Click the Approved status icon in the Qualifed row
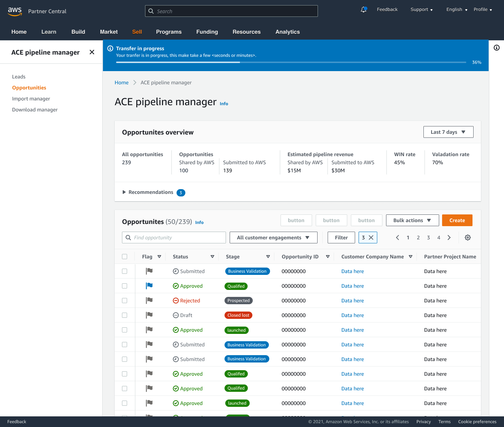 [x=176, y=286]
